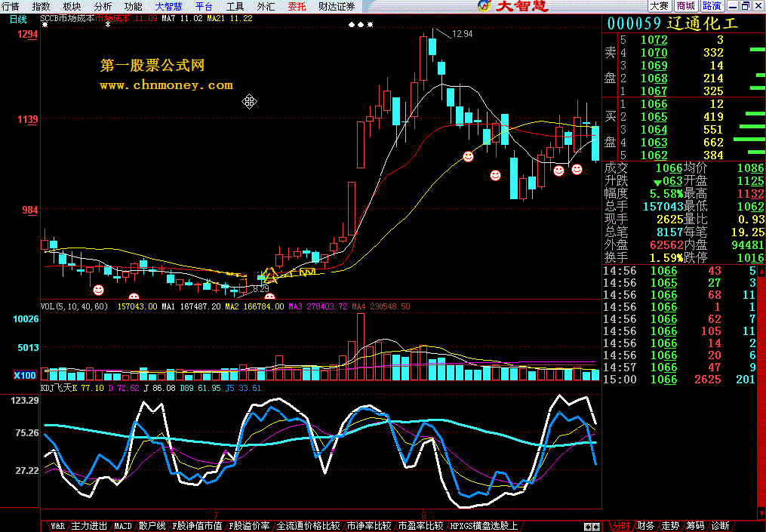Switch to the 全流通价格比较 tab
766x532 pixels.
coord(308,526)
